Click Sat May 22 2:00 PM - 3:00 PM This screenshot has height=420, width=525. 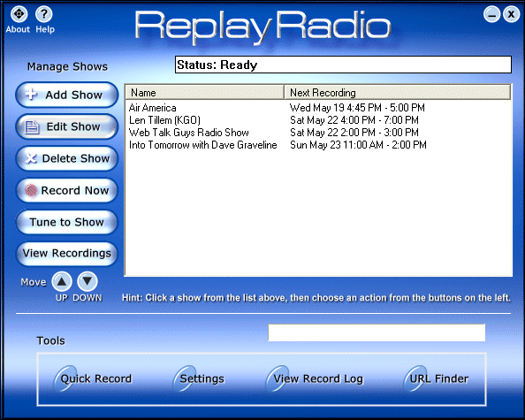(354, 133)
